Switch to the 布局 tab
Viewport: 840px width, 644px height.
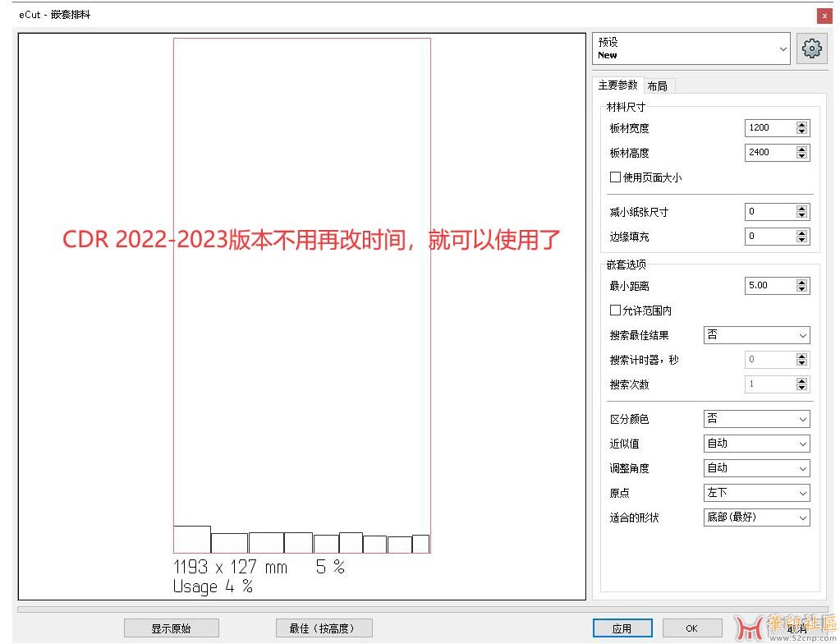[x=657, y=85]
